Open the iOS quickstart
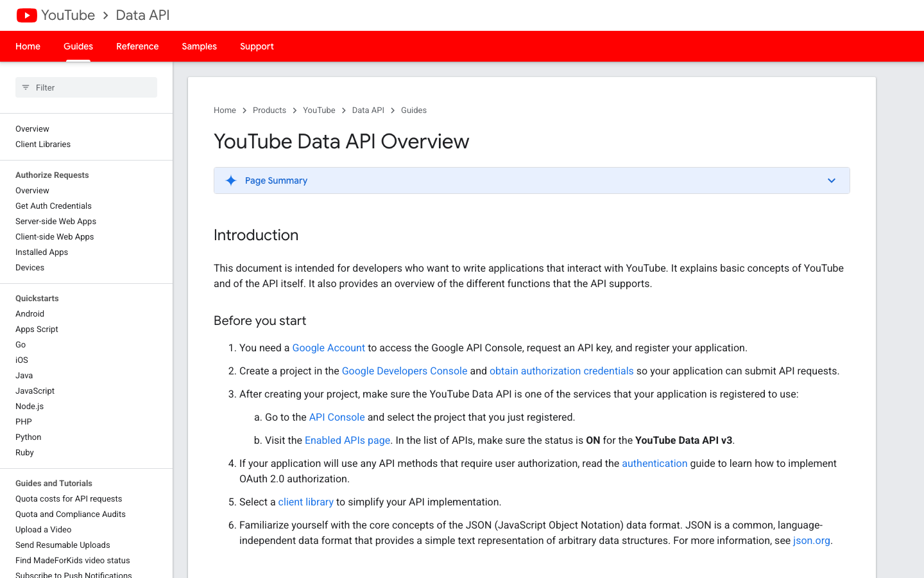924x578 pixels. pos(22,360)
